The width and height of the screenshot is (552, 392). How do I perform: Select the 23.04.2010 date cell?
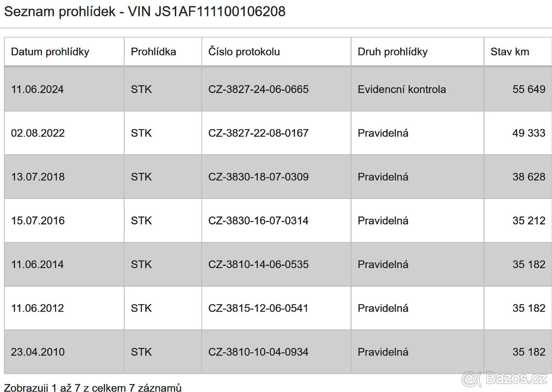pos(38,352)
